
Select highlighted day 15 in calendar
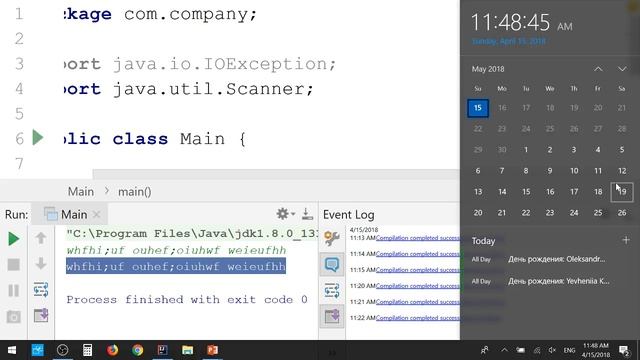point(478,108)
